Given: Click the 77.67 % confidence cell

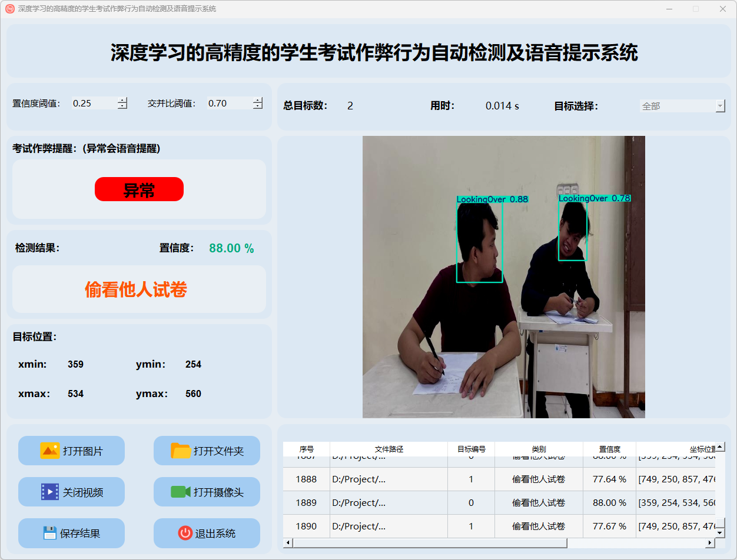Looking at the screenshot, I should click(x=609, y=526).
